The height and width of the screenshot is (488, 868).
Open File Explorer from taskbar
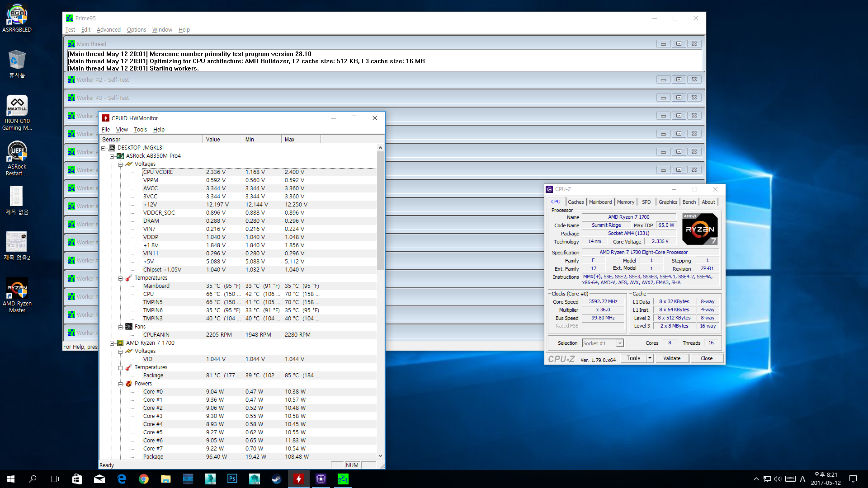click(166, 479)
